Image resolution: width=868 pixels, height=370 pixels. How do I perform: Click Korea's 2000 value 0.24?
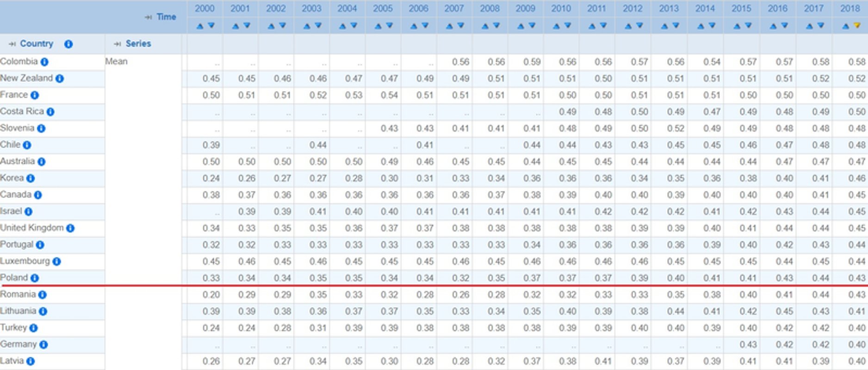(211, 179)
